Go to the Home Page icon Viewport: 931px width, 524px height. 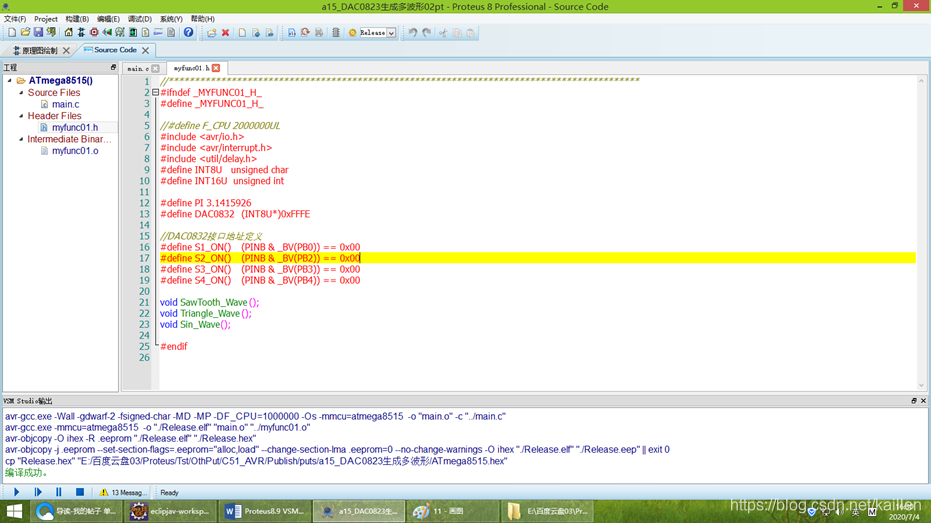pyautogui.click(x=68, y=33)
